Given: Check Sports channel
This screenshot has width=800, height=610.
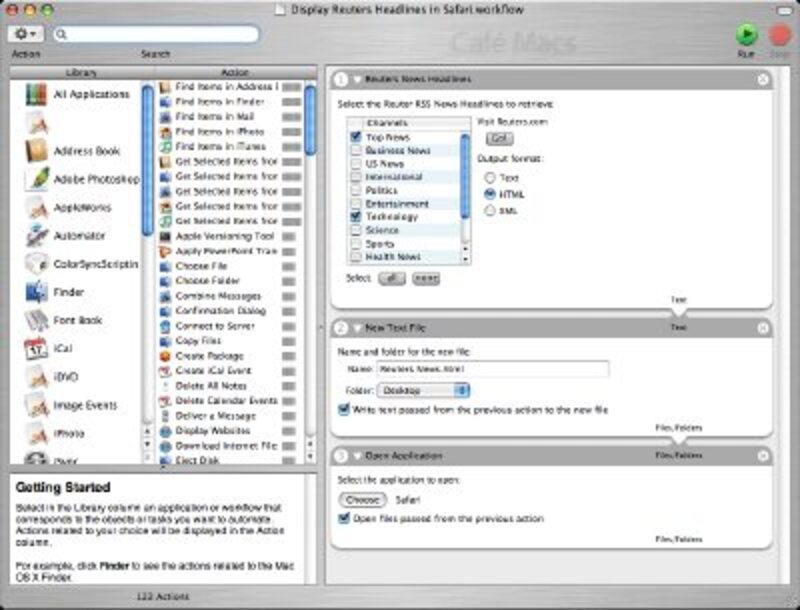Looking at the screenshot, I should (x=356, y=244).
